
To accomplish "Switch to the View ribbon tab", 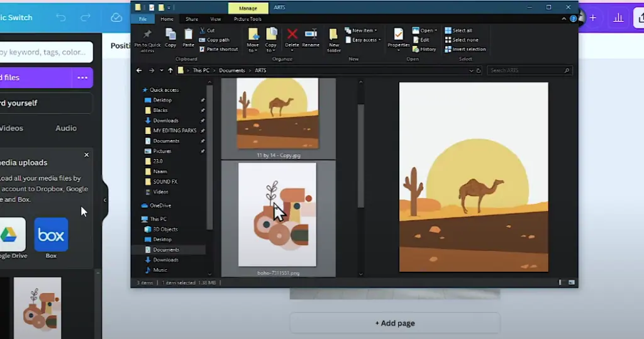I will coord(216,19).
